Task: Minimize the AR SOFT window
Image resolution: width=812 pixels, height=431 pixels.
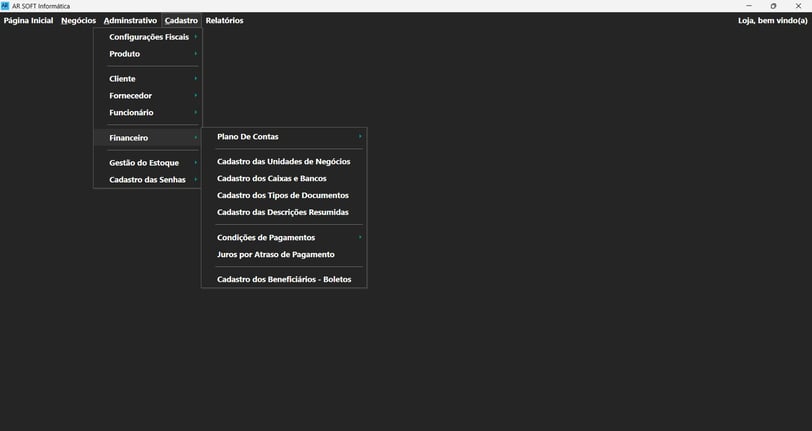Action: click(749, 6)
